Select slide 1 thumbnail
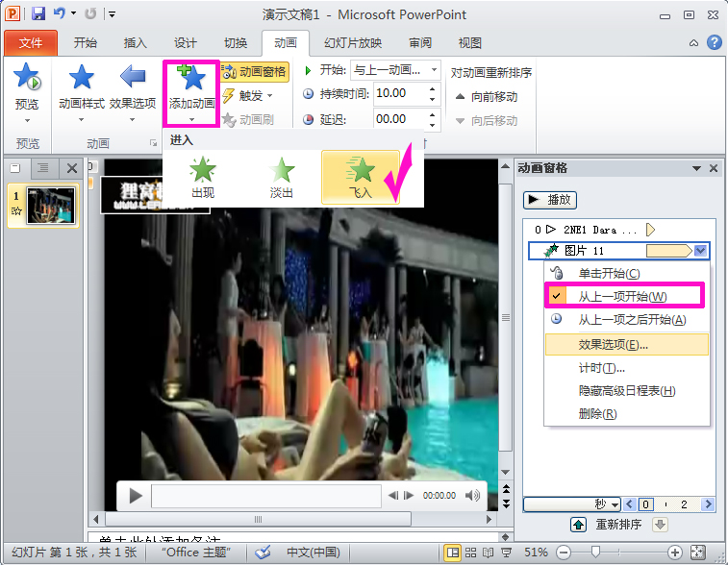728x565 pixels. coord(51,206)
